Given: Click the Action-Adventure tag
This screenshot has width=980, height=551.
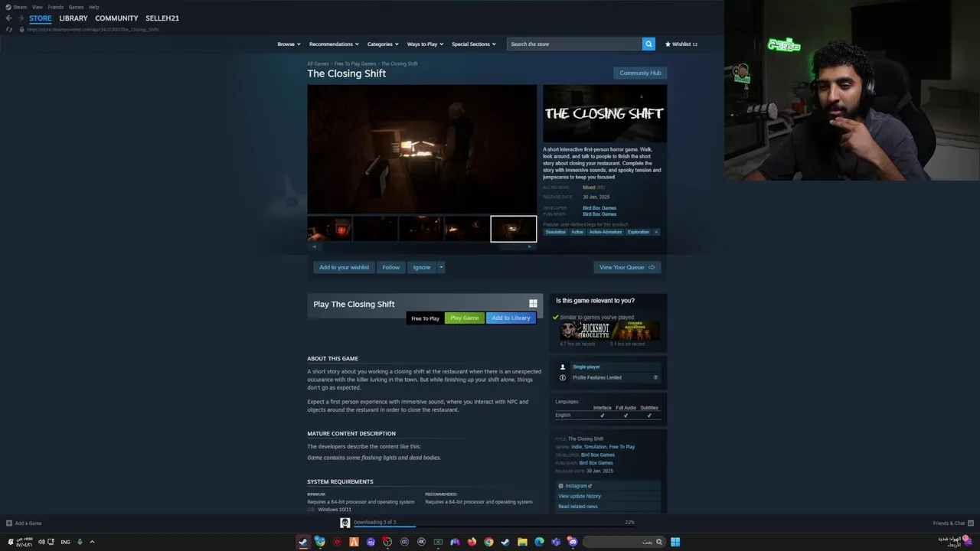Looking at the screenshot, I should point(606,232).
